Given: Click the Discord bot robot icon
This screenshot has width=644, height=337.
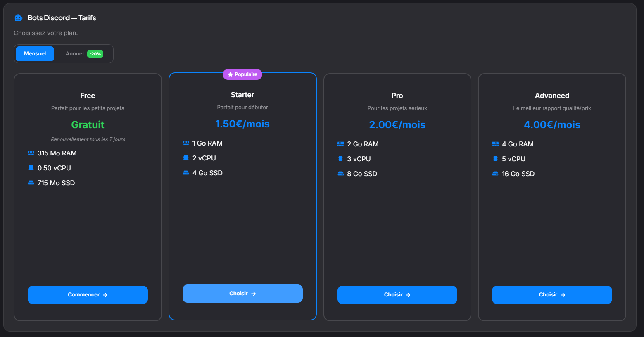Looking at the screenshot, I should click(18, 18).
